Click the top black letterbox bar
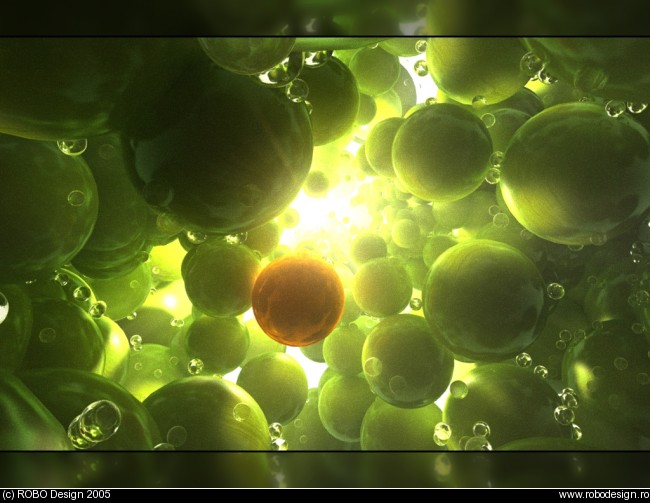Image resolution: width=650 pixels, height=503 pixels. (x=325, y=18)
